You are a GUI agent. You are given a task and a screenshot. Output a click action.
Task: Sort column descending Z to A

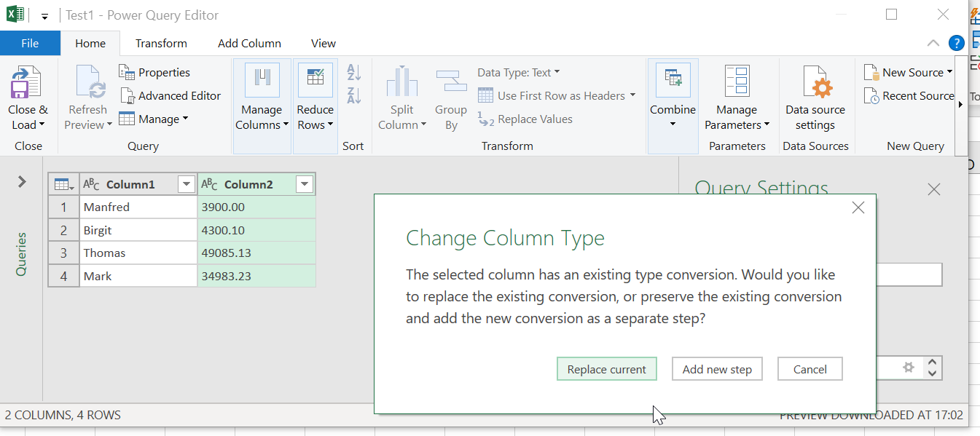354,95
